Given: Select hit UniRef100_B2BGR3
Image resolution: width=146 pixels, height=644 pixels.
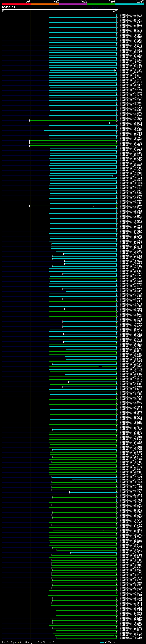Looking at the screenshot, I should 131,153.
